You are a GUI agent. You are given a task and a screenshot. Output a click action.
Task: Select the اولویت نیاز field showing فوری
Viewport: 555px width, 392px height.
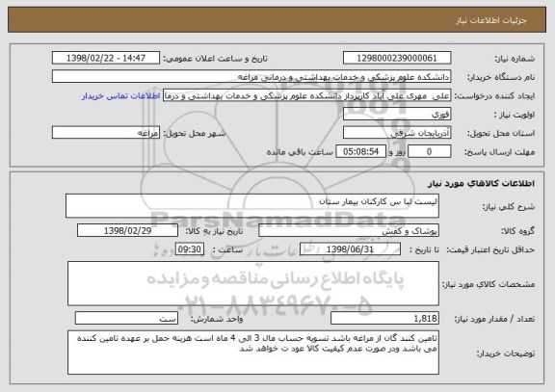397,115
